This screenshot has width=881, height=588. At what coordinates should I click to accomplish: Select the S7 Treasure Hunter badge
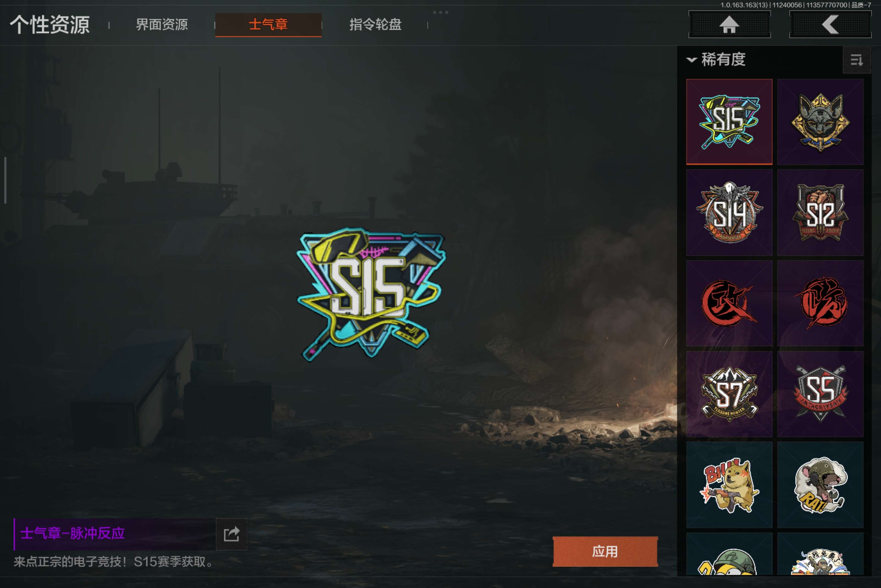pos(729,394)
